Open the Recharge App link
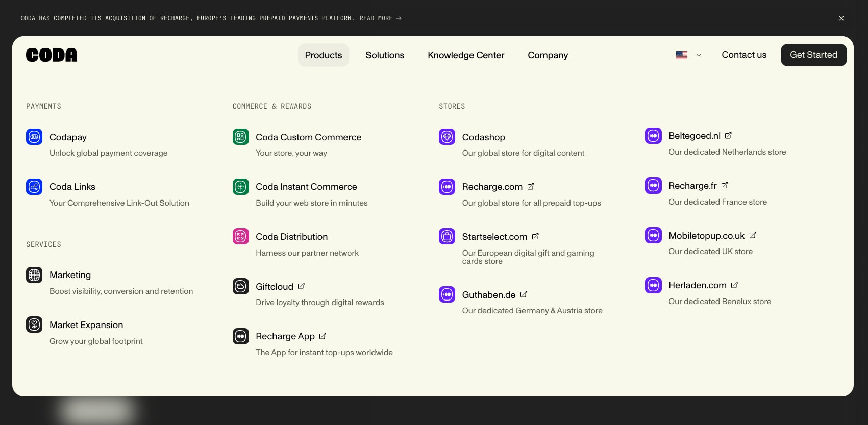868x425 pixels. coord(285,336)
